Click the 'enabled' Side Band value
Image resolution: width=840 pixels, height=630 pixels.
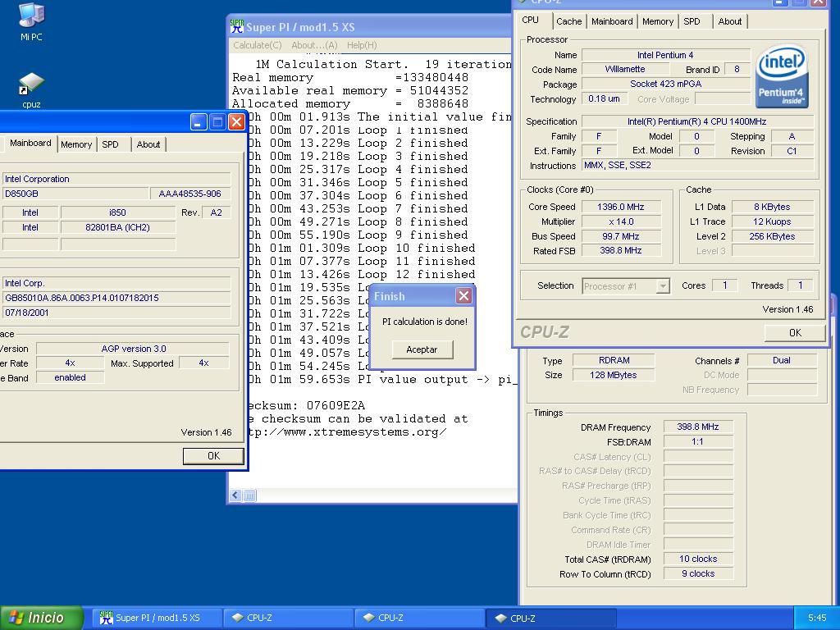pos(71,377)
